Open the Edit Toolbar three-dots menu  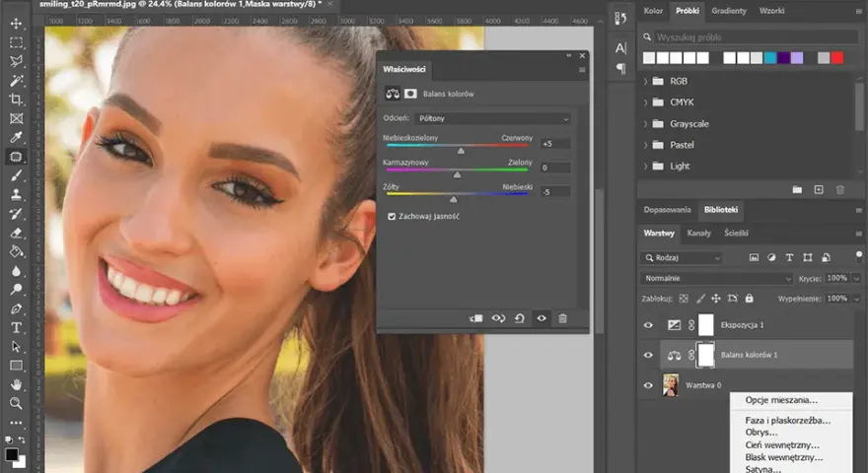click(16, 423)
